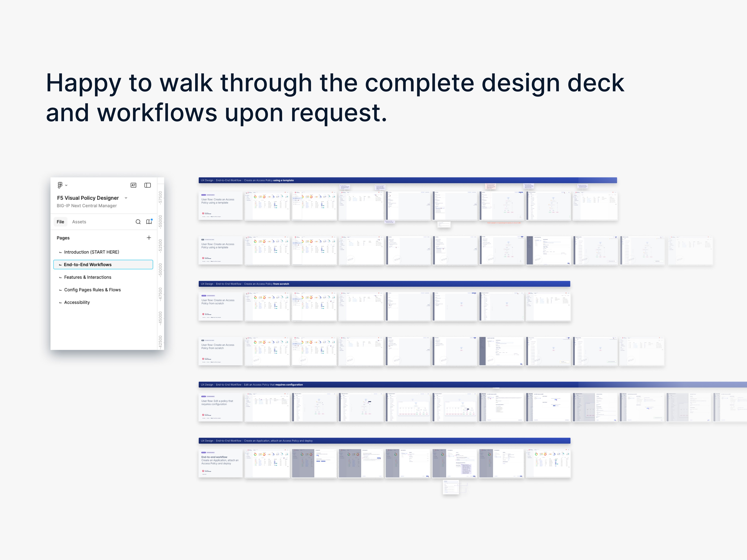Click the search magnifier icon

(x=138, y=222)
